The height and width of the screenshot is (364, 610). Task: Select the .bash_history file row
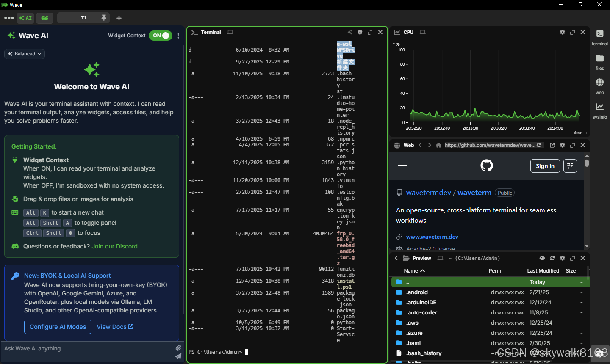point(491,353)
